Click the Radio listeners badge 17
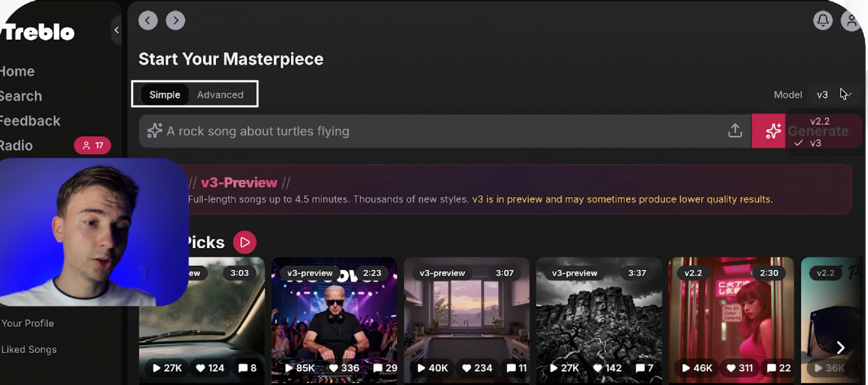The height and width of the screenshot is (385, 868). point(92,145)
